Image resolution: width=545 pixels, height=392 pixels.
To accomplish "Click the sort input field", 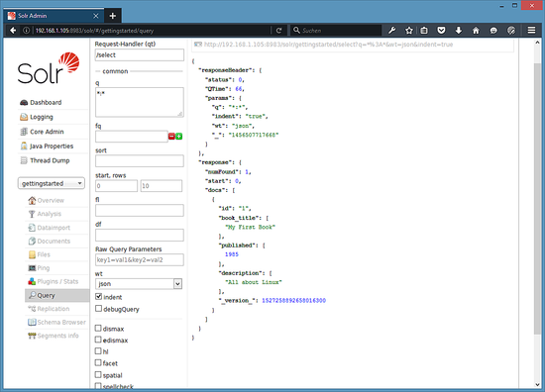I will point(140,161).
